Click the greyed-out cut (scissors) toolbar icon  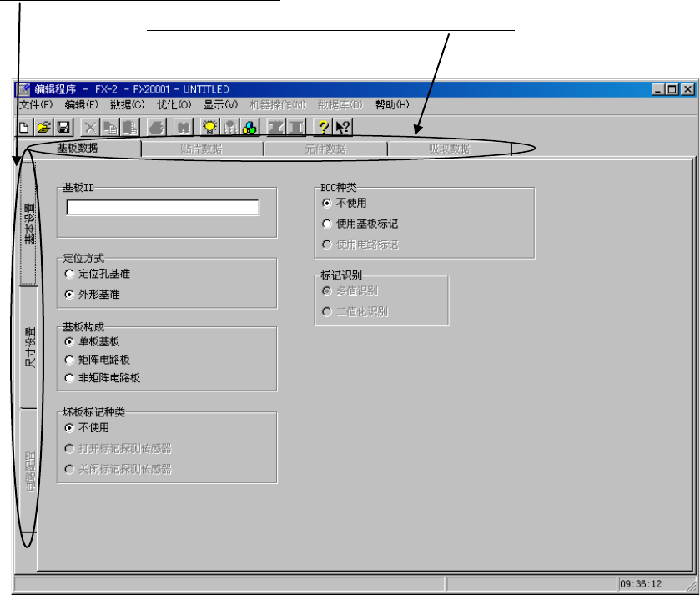tap(90, 128)
